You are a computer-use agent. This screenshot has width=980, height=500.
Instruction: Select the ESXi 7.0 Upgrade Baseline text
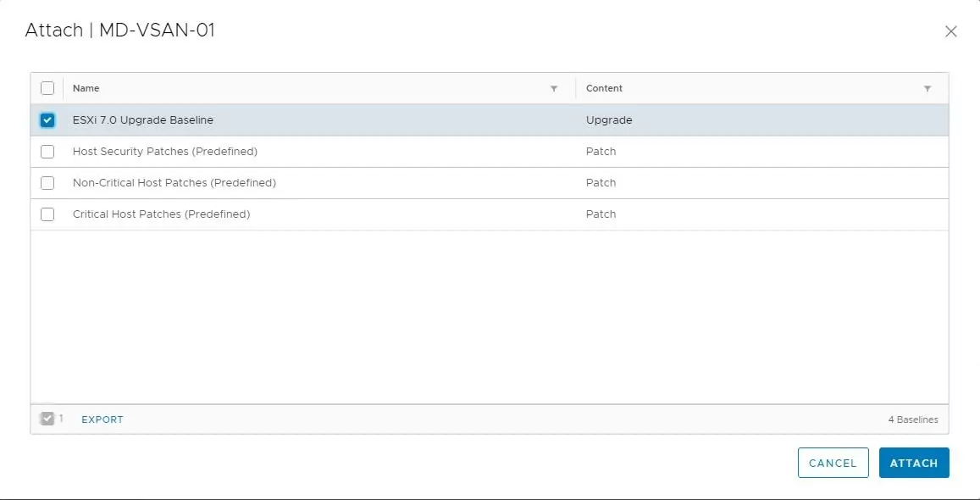[143, 120]
